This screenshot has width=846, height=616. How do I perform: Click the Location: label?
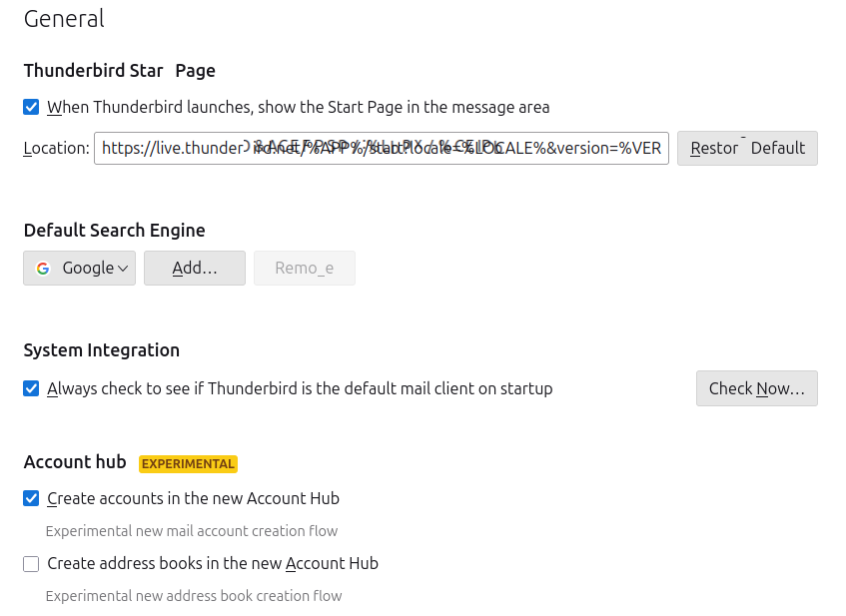56,149
